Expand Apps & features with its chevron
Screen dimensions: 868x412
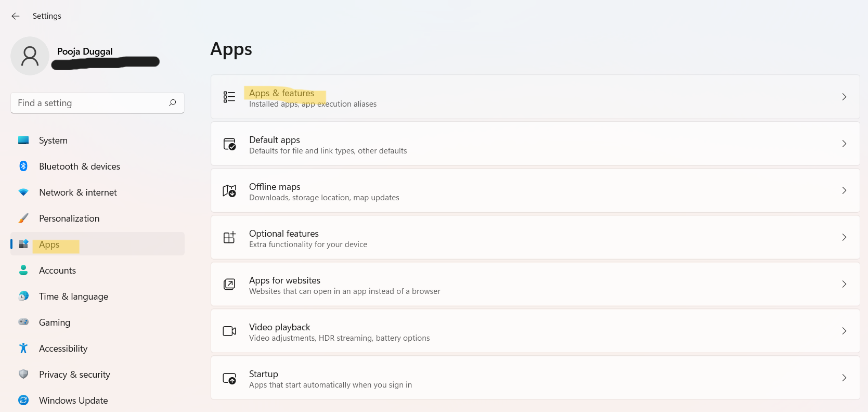coord(844,97)
